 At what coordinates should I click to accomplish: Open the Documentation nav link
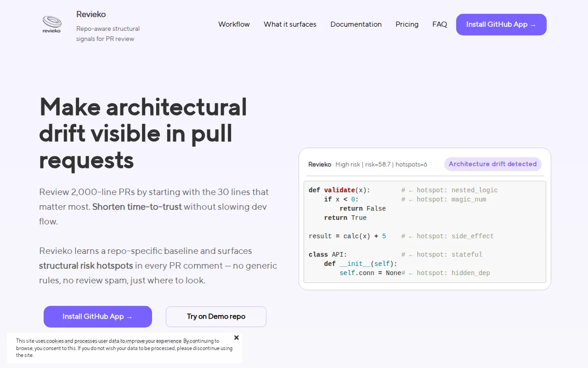[356, 24]
